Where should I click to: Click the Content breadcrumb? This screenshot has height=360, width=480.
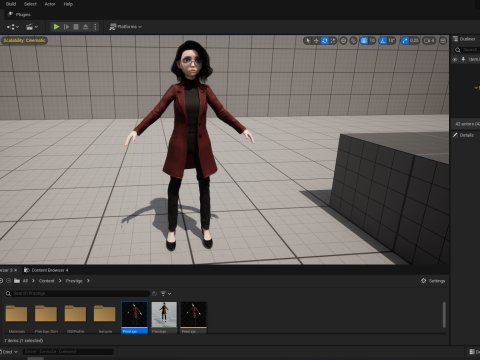coord(46,281)
